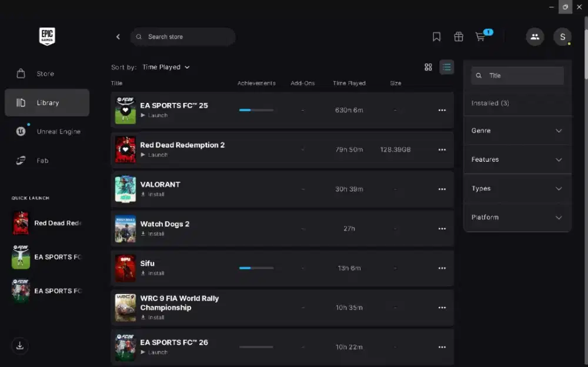Click the Time Played column header

click(x=349, y=84)
